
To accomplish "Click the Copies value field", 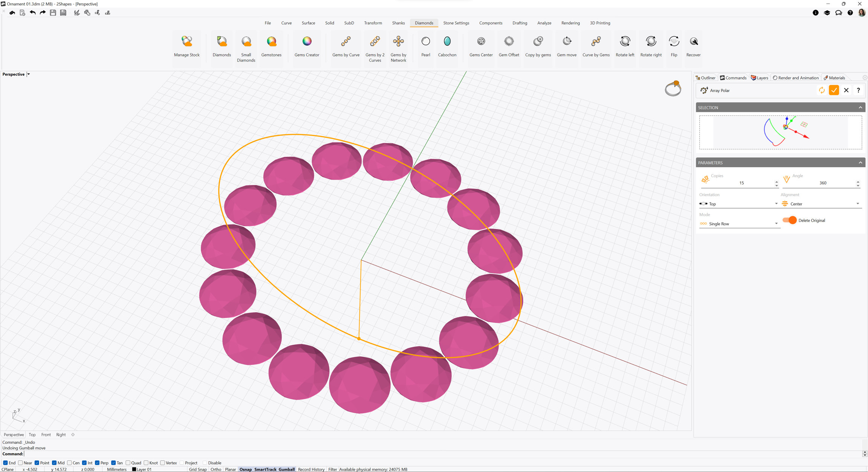I will tap(741, 183).
